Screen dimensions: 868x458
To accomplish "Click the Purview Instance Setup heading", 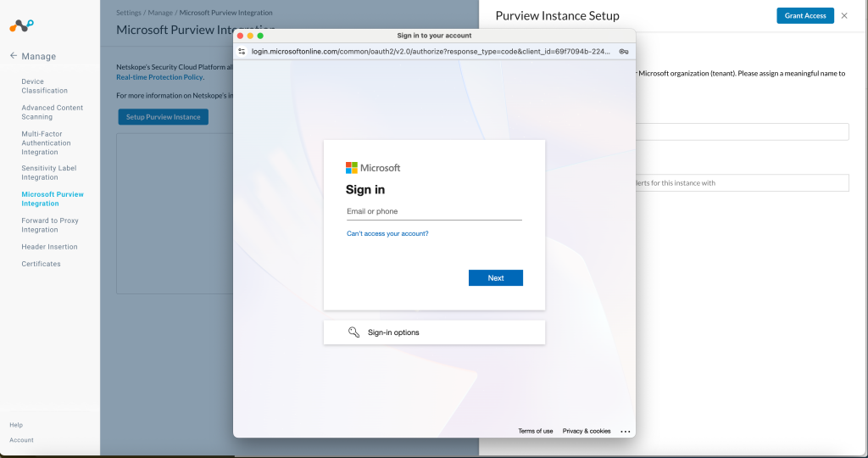I will click(558, 15).
